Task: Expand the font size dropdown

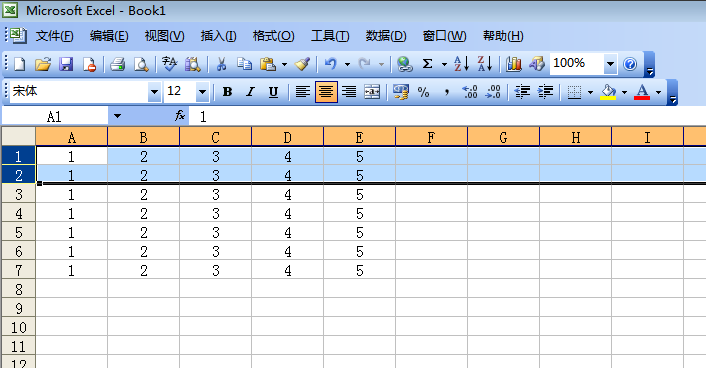Action: click(202, 92)
